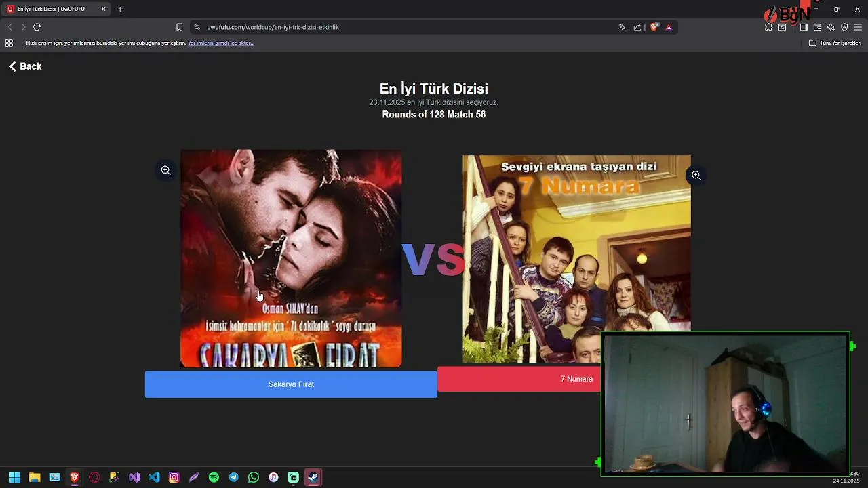Viewport: 868px width, 488px height.
Task: Vote for 7 Numara red button
Action: click(519, 379)
